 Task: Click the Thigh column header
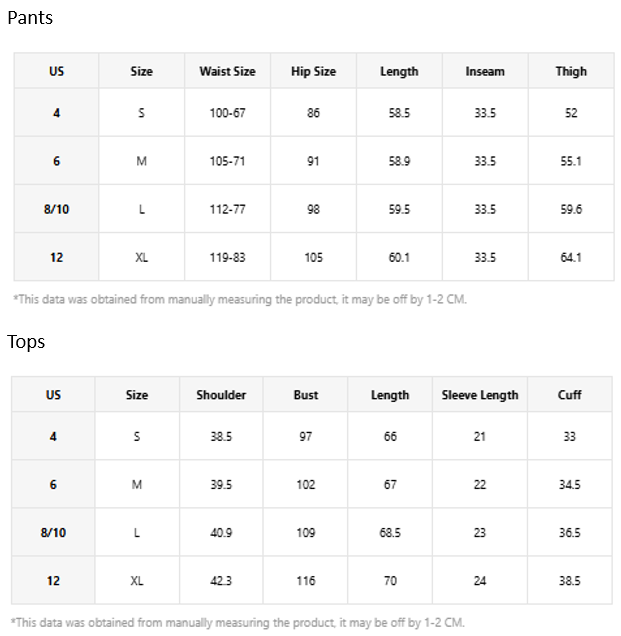(x=571, y=71)
